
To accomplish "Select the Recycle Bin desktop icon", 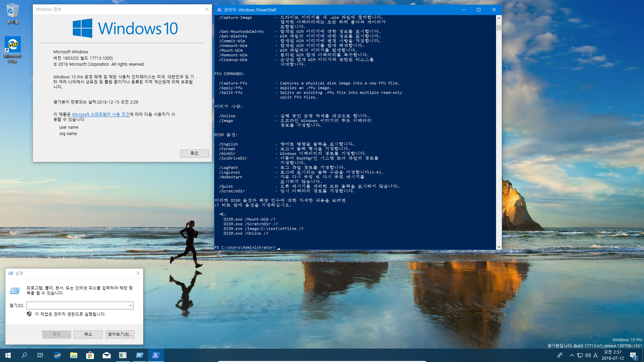I will click(x=13, y=14).
